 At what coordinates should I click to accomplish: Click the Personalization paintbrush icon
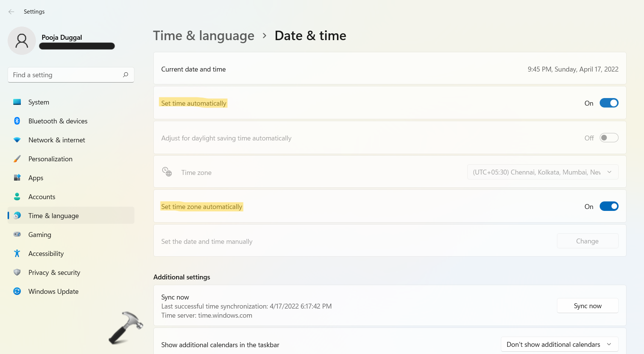[x=17, y=159]
